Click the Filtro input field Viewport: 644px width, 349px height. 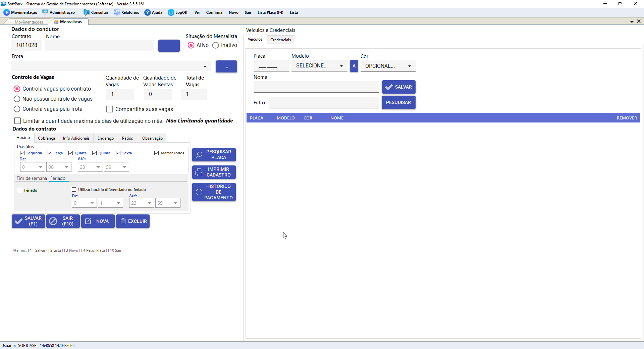coord(324,103)
